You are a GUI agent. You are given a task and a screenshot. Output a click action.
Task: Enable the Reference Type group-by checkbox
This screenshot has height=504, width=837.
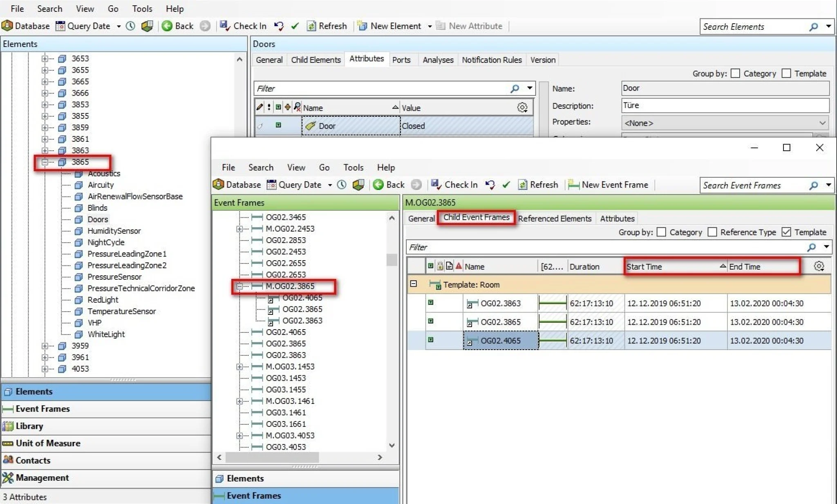[x=712, y=232]
